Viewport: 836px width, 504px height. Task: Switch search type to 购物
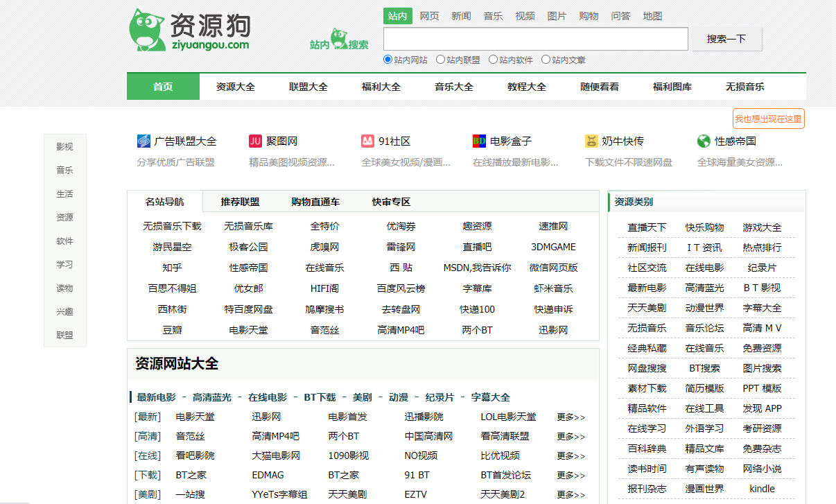coord(589,16)
